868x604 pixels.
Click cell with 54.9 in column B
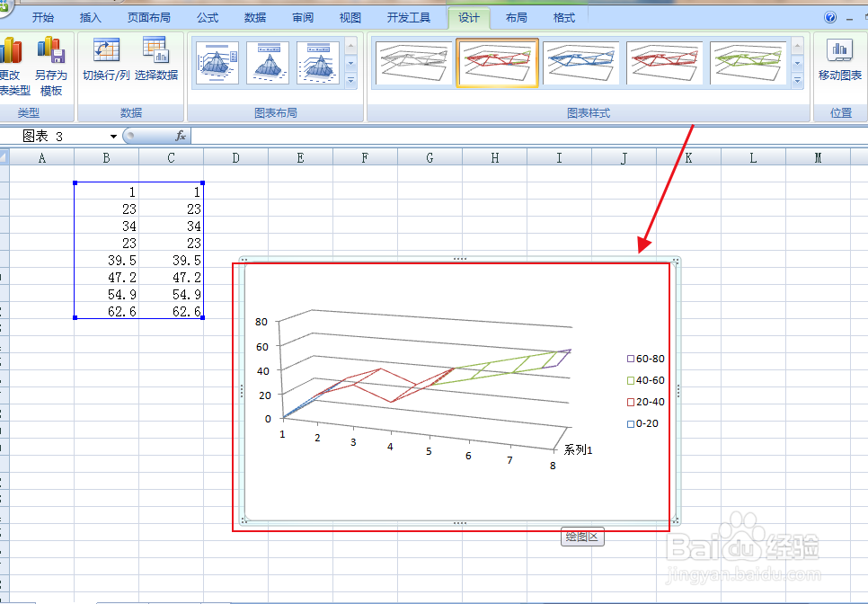[106, 294]
